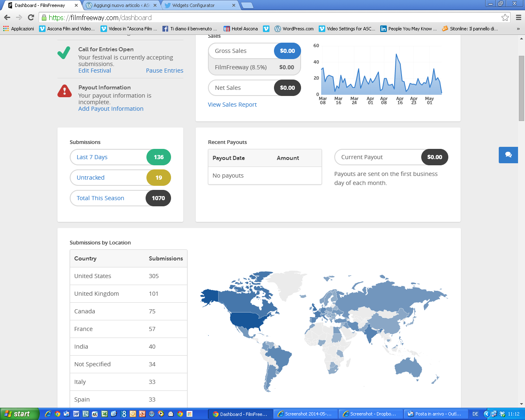
Task: Open the Applicazioni apps bookmark icon
Action: click(6, 29)
